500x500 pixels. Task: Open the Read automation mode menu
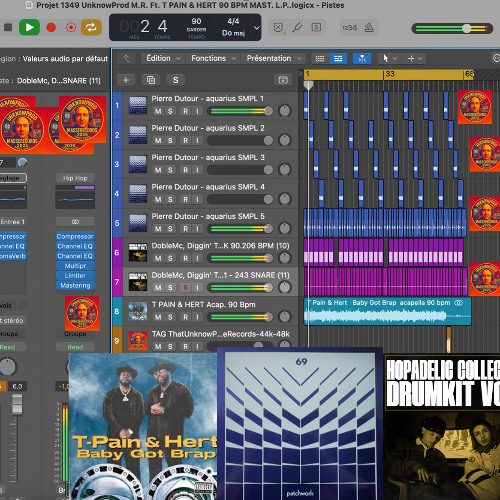pyautogui.click(x=75, y=347)
